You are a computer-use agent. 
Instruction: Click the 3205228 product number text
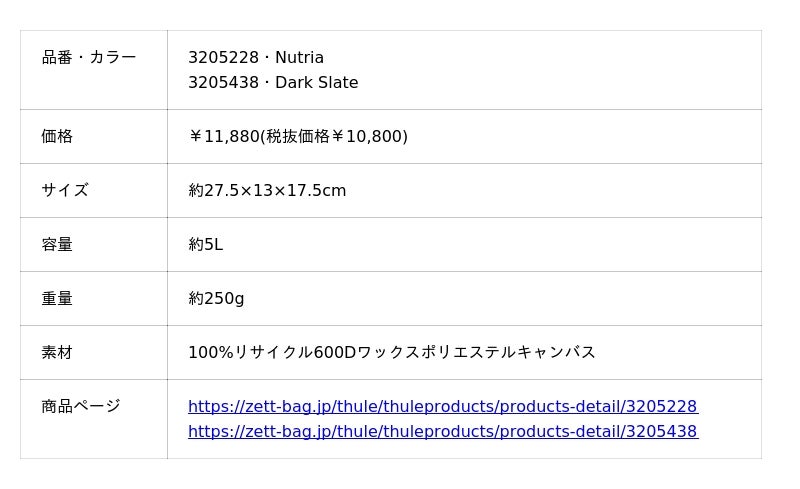click(222, 58)
